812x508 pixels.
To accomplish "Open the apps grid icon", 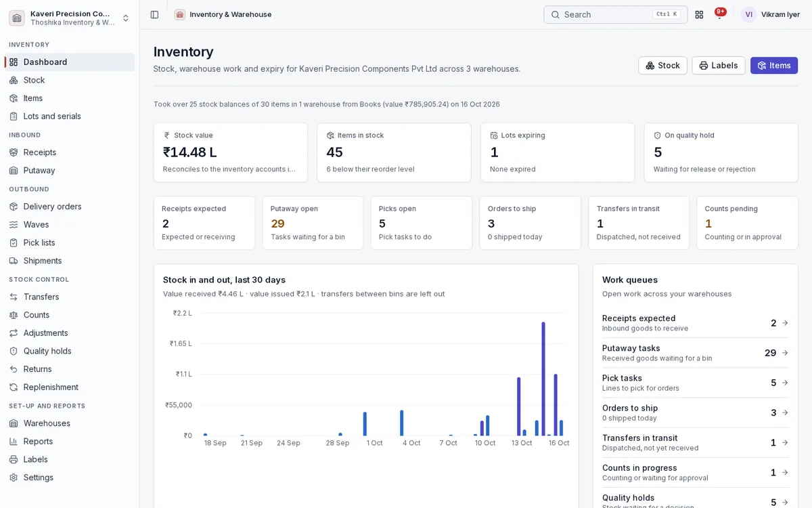I will point(699,14).
